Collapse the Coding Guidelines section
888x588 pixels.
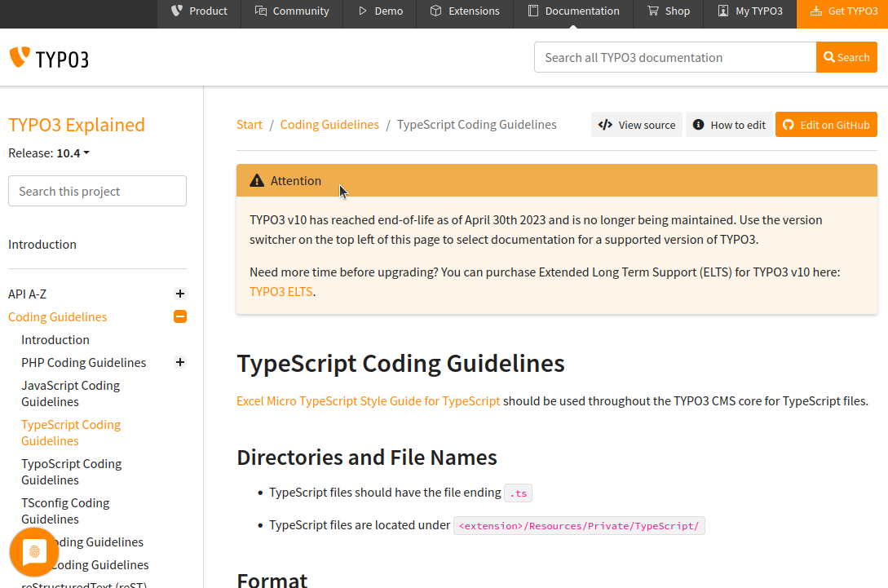click(x=179, y=316)
